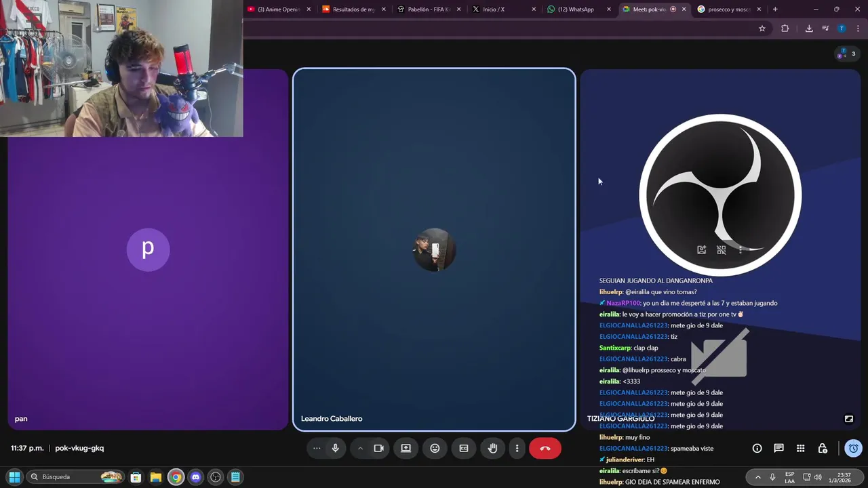
Task: Bookmark this page with star icon
Action: [762, 28]
